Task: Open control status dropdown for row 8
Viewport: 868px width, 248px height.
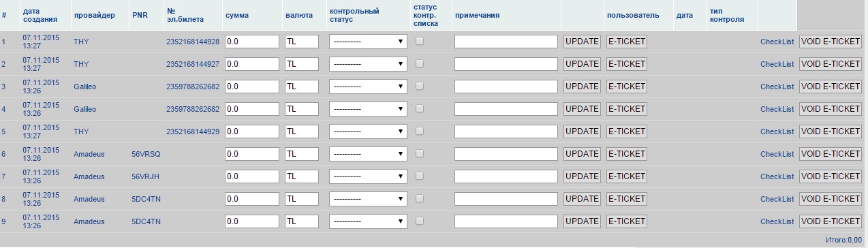Action: [x=368, y=199]
